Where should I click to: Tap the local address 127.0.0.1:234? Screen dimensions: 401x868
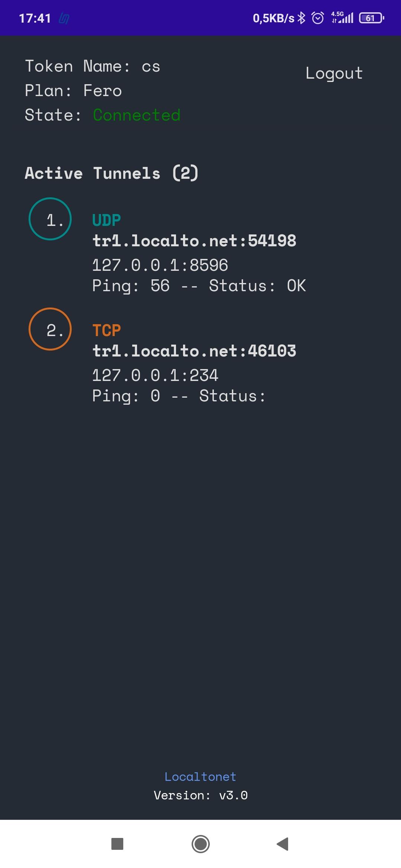155,375
